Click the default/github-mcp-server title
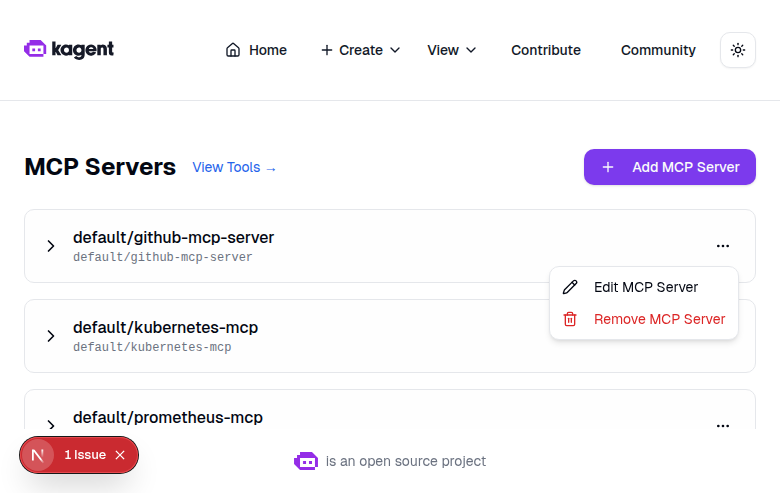The image size is (780, 493). click(174, 238)
